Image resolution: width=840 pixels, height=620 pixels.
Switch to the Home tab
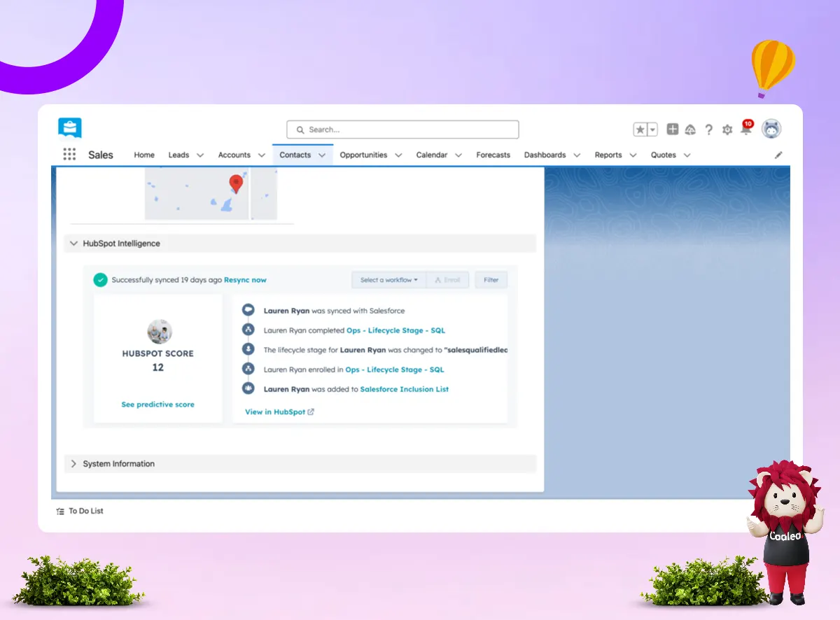pos(144,155)
